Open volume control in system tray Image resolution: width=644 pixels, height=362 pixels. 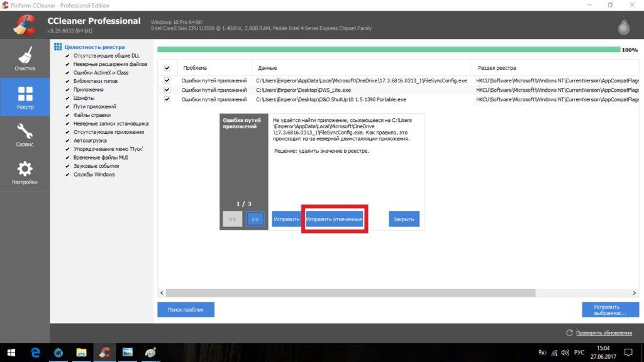pyautogui.click(x=565, y=353)
